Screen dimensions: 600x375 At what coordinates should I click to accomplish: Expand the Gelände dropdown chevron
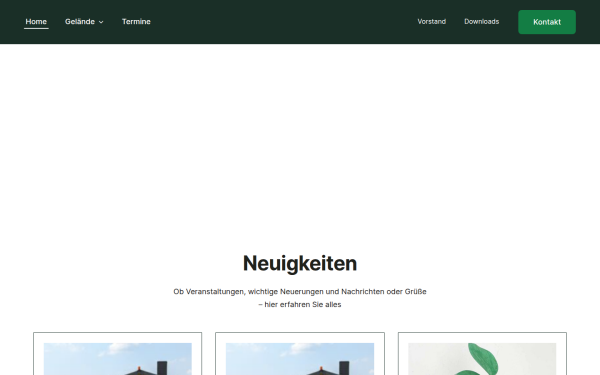101,22
